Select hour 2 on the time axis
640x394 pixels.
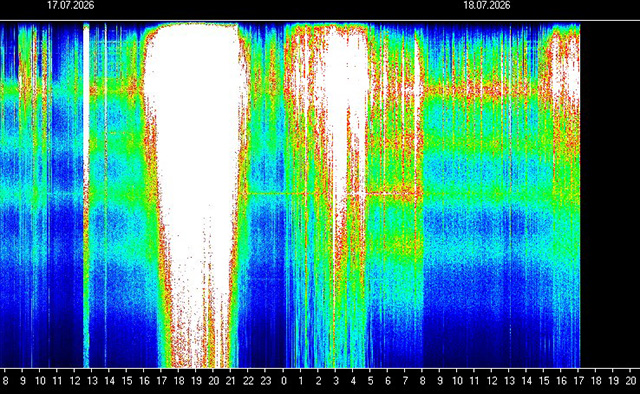pyautogui.click(x=318, y=381)
